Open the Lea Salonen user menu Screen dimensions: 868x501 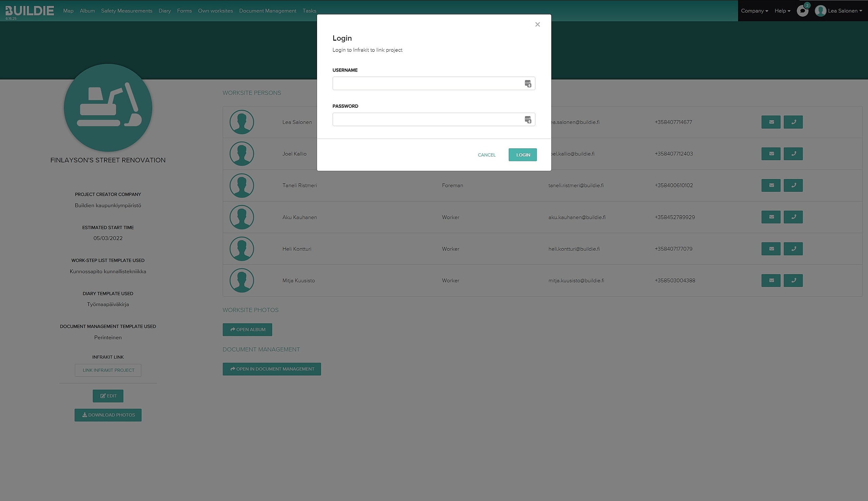(x=840, y=11)
